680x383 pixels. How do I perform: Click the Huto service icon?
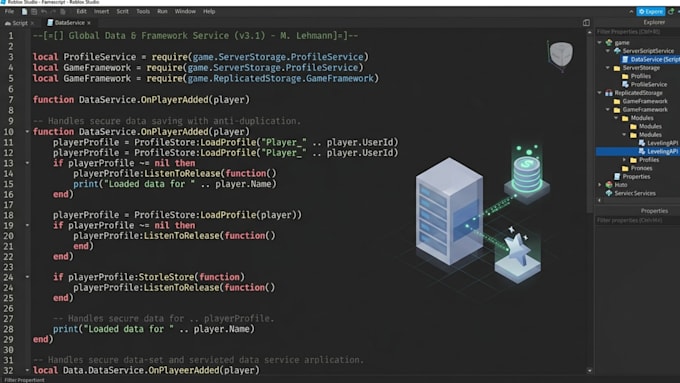coord(609,185)
